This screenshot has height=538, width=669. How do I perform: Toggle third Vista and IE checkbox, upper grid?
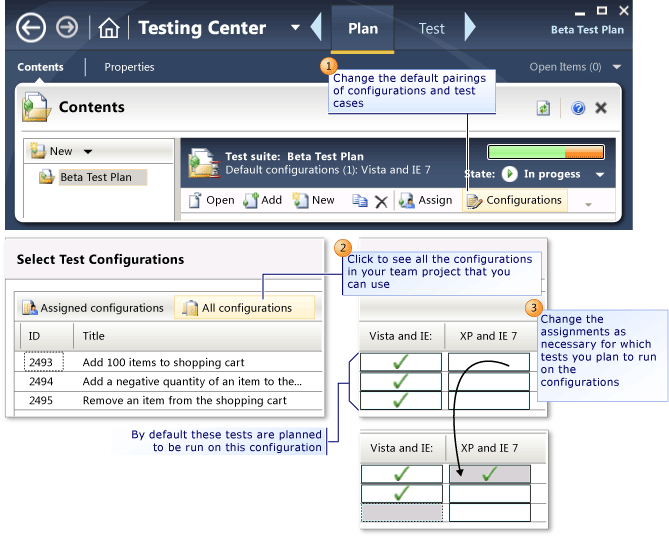click(x=401, y=401)
